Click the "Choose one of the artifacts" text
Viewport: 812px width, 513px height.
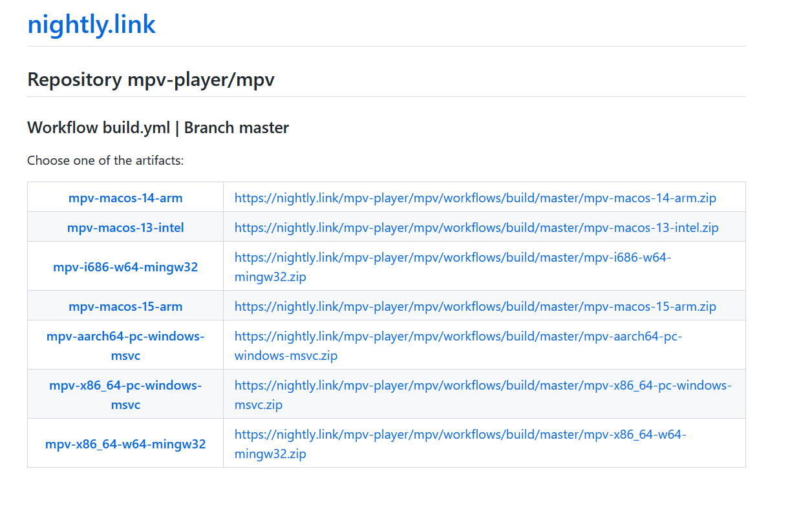(105, 160)
